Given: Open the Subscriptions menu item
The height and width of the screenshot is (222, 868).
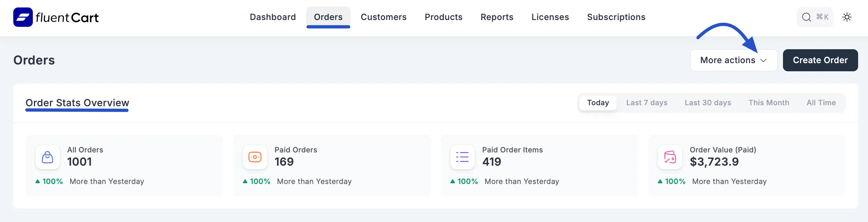Looking at the screenshot, I should (616, 17).
